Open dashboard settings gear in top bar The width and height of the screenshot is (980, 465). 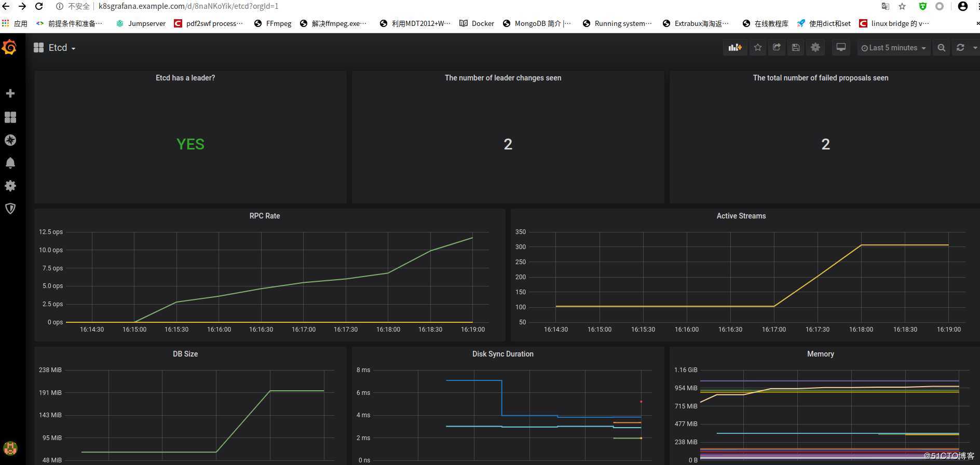(x=815, y=48)
